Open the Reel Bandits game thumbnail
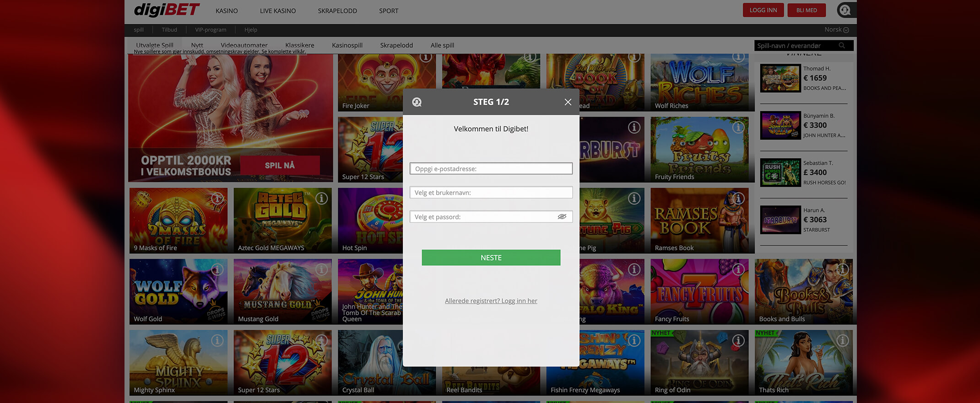980x403 pixels. tap(491, 381)
